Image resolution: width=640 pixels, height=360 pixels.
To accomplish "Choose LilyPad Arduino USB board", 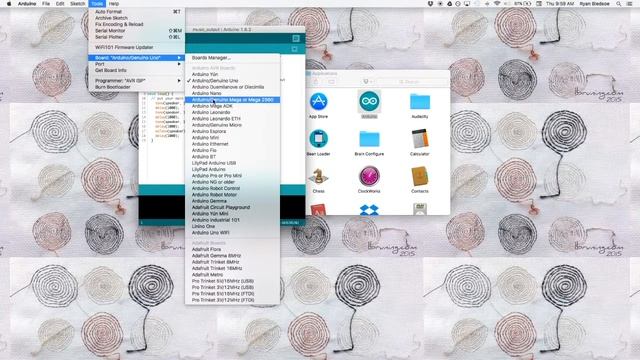I will [x=233, y=163].
